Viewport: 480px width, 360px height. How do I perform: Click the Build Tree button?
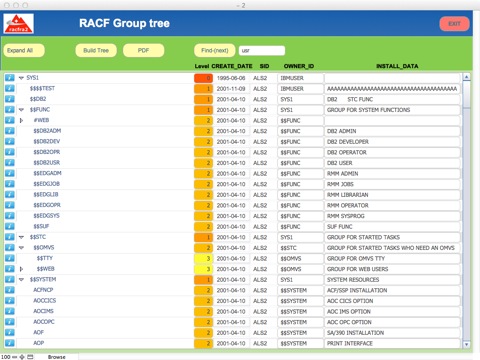click(96, 50)
